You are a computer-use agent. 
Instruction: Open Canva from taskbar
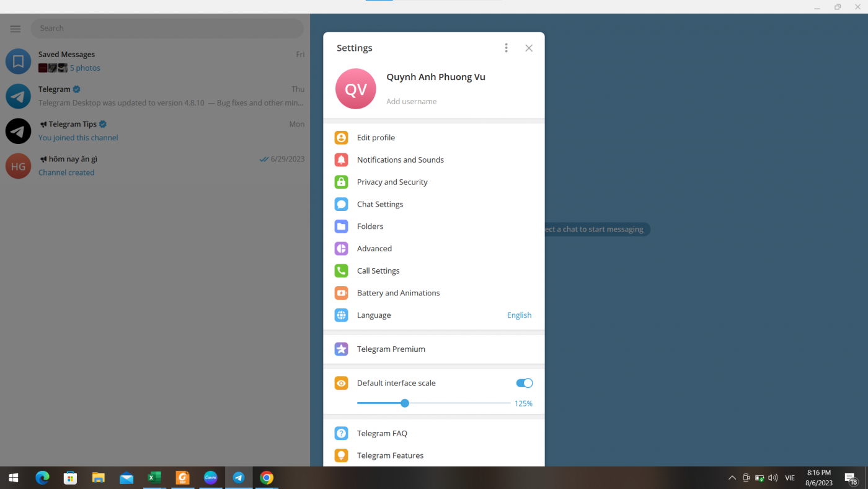coord(211,478)
